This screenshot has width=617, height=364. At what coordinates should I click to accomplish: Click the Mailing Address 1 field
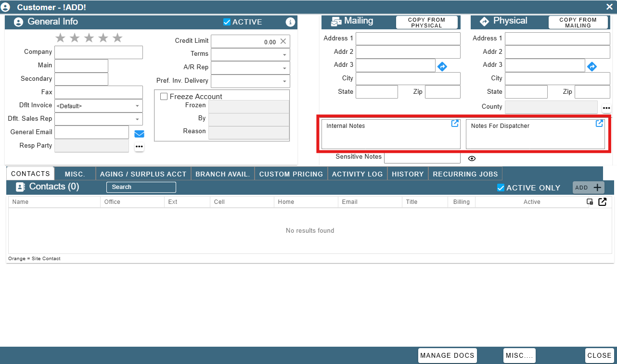coord(408,39)
